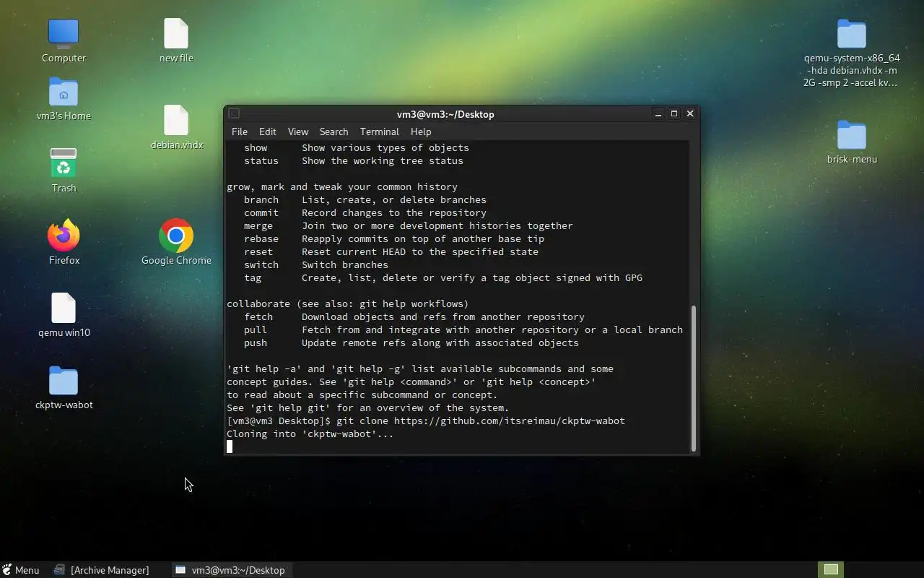Minimize the terminal window
This screenshot has height=578, width=924.
pos(658,113)
